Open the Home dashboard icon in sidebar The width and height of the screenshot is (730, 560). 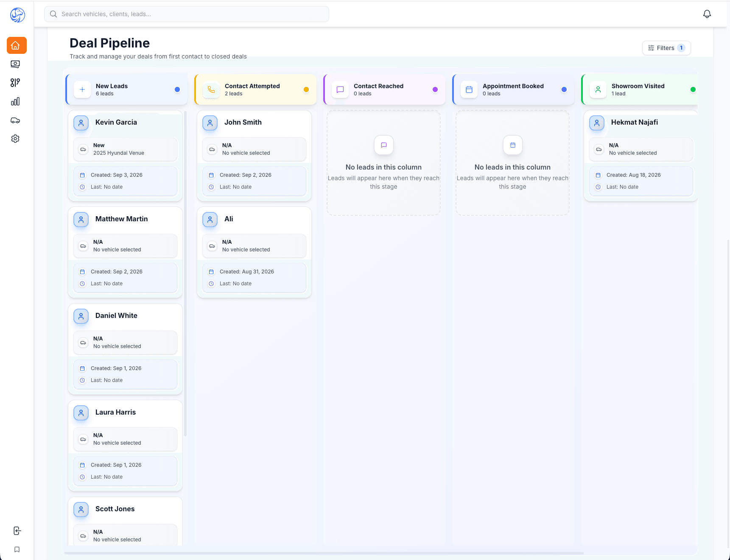click(x=17, y=45)
